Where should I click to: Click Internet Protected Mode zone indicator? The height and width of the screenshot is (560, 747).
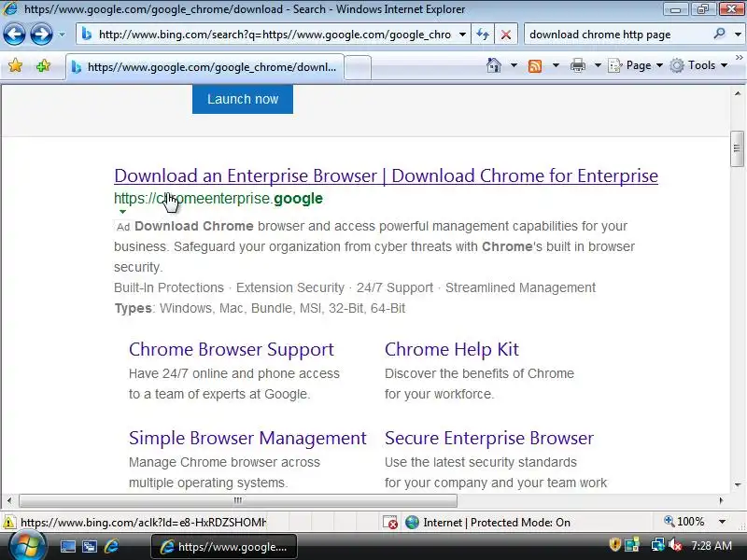[487, 523]
